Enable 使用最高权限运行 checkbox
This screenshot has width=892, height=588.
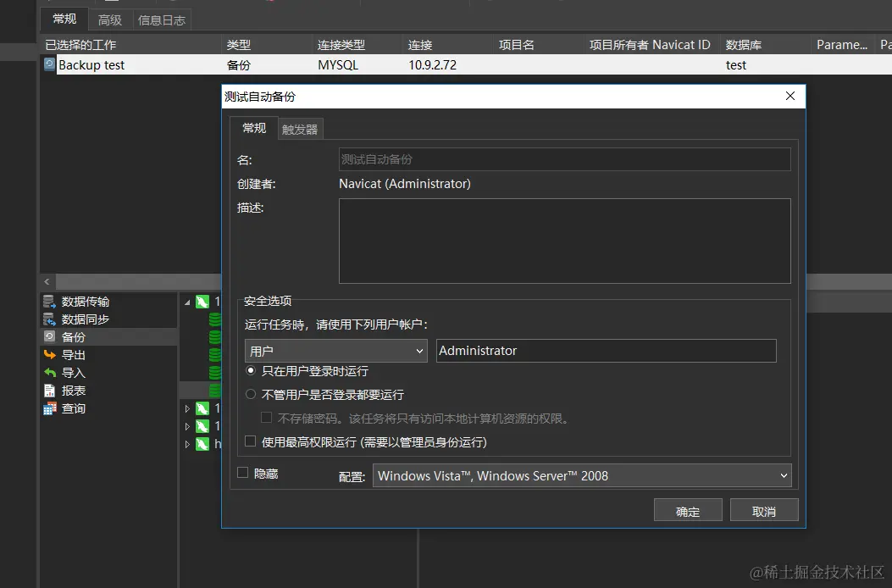pos(250,441)
